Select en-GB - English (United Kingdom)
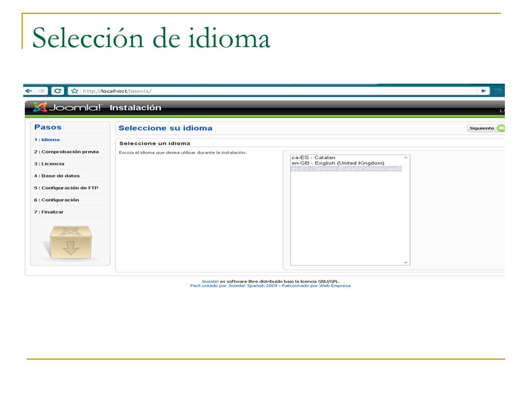Viewport: 532px width, 399px height. [x=338, y=163]
